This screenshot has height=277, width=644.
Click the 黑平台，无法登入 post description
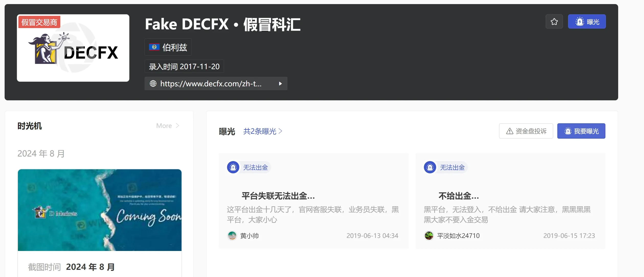(x=507, y=215)
